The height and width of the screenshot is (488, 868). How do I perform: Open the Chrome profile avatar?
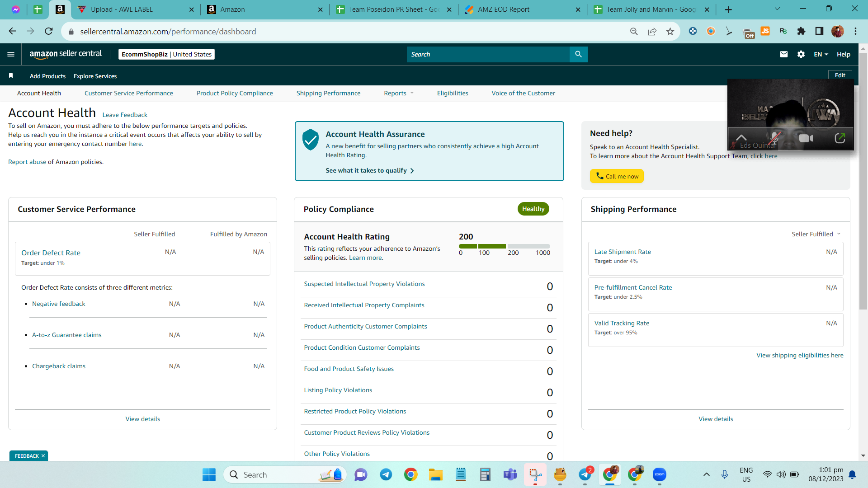click(x=837, y=31)
